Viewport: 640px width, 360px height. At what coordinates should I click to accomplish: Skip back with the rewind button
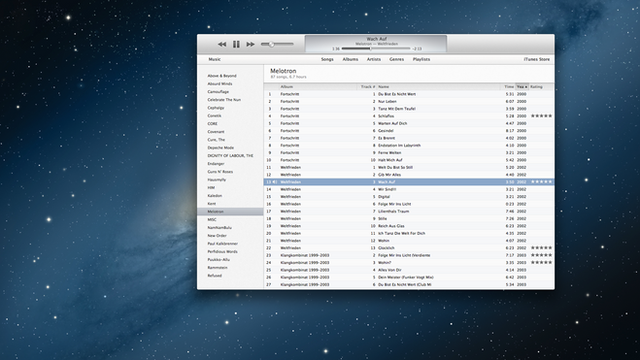tap(222, 44)
